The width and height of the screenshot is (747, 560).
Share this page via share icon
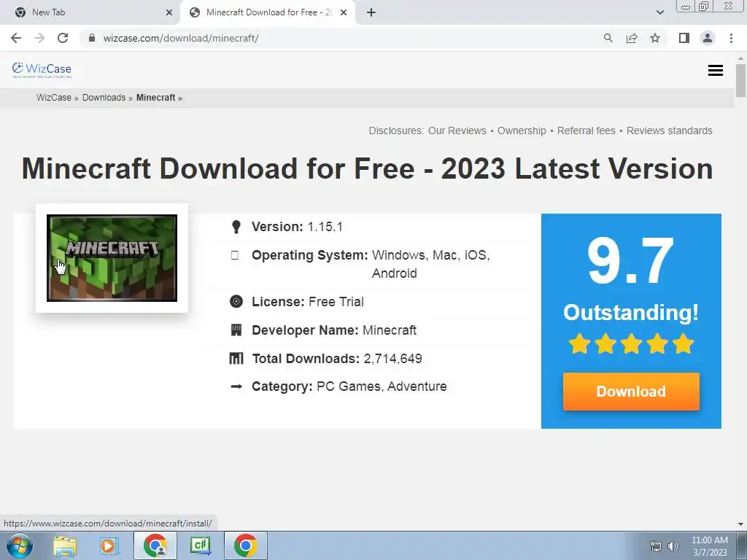click(x=632, y=38)
